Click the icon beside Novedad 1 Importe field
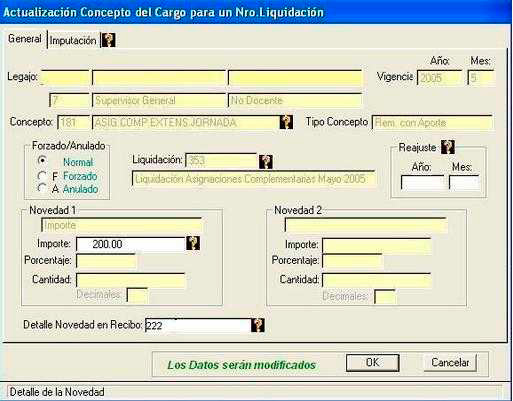Viewport: 513px width, 401px height. (193, 243)
